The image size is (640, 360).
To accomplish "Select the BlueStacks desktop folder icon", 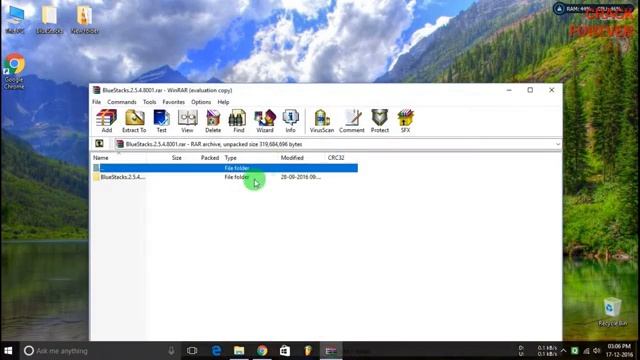I will 49,20.
